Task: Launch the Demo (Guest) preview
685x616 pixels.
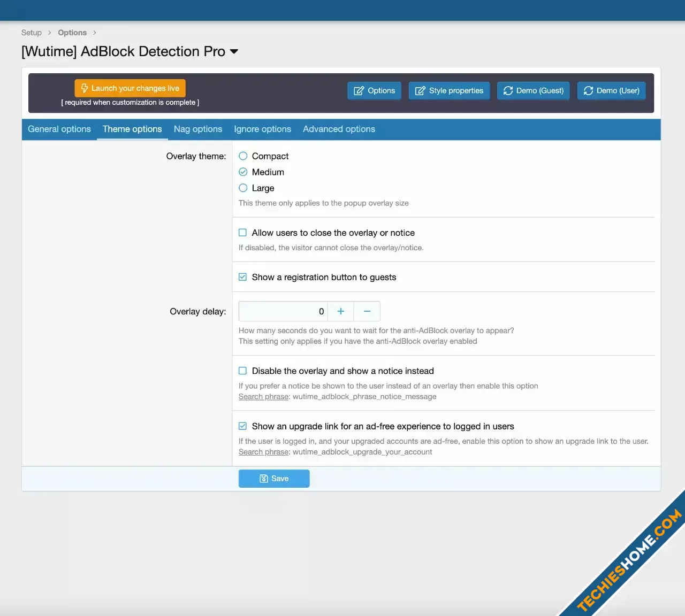Action: coord(534,91)
